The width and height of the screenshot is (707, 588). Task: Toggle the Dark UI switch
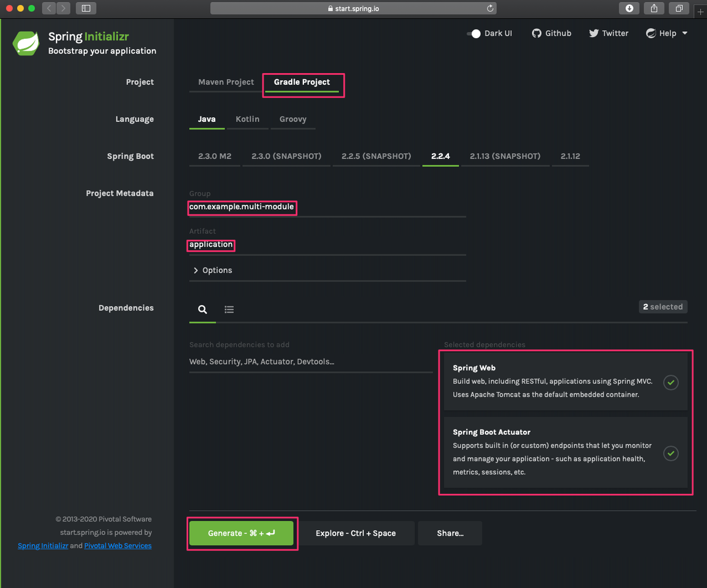(474, 34)
